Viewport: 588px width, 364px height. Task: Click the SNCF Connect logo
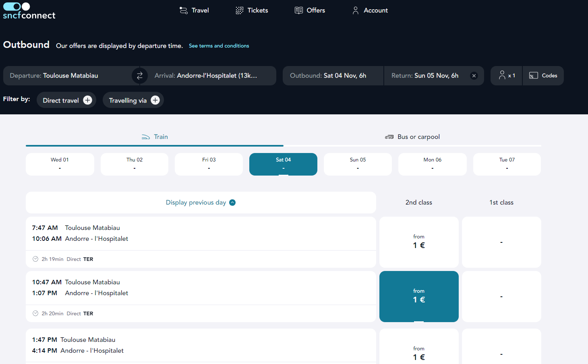pos(29,11)
